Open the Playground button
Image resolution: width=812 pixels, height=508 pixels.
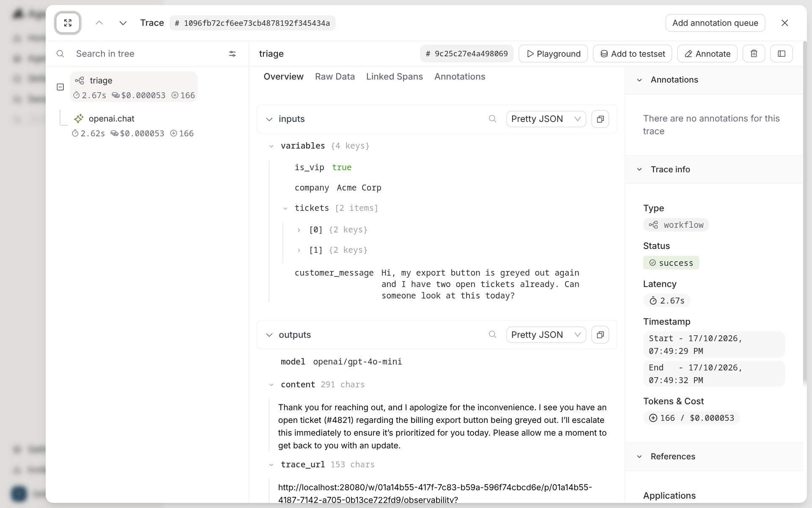(x=553, y=54)
